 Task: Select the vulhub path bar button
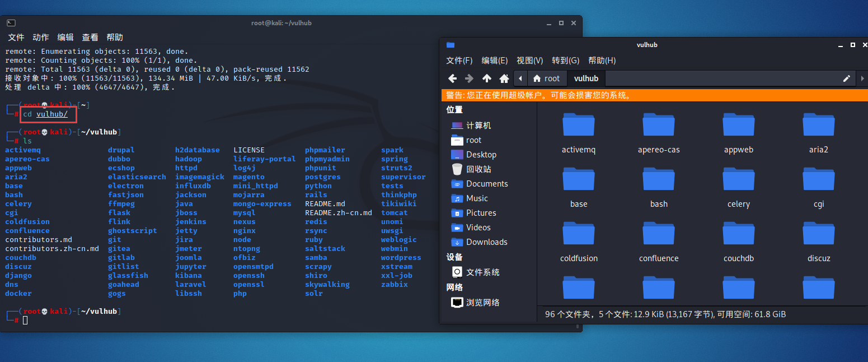pyautogui.click(x=586, y=78)
